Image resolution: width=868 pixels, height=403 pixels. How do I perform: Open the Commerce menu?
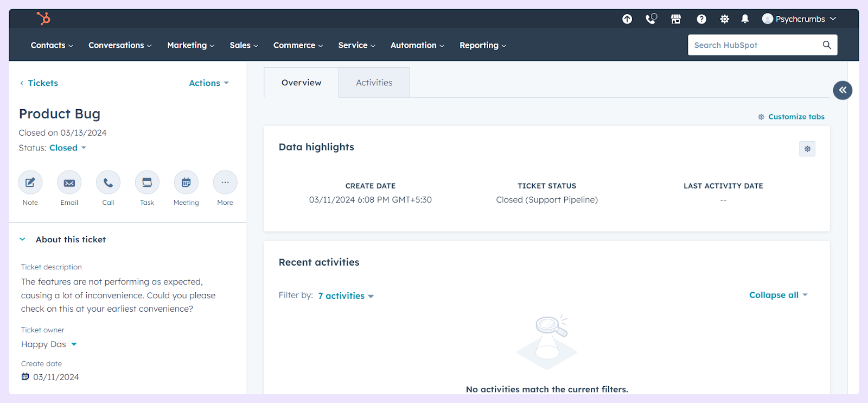click(x=298, y=45)
